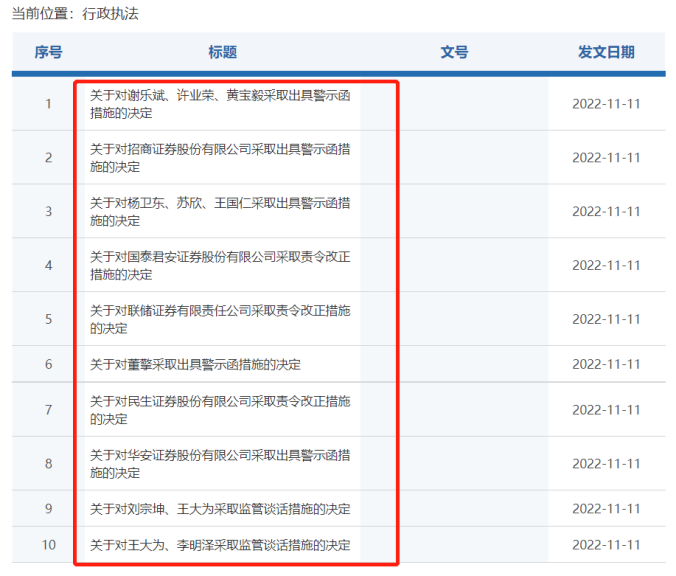Viewport: 676px width, 576px height.
Task: Select sequence number 9 cell
Action: coord(48,509)
